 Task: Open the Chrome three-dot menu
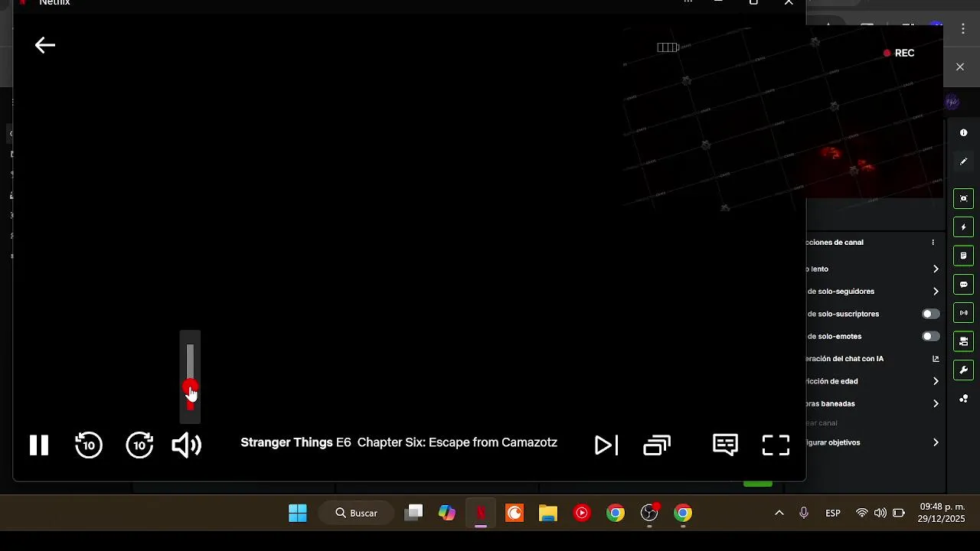[963, 30]
